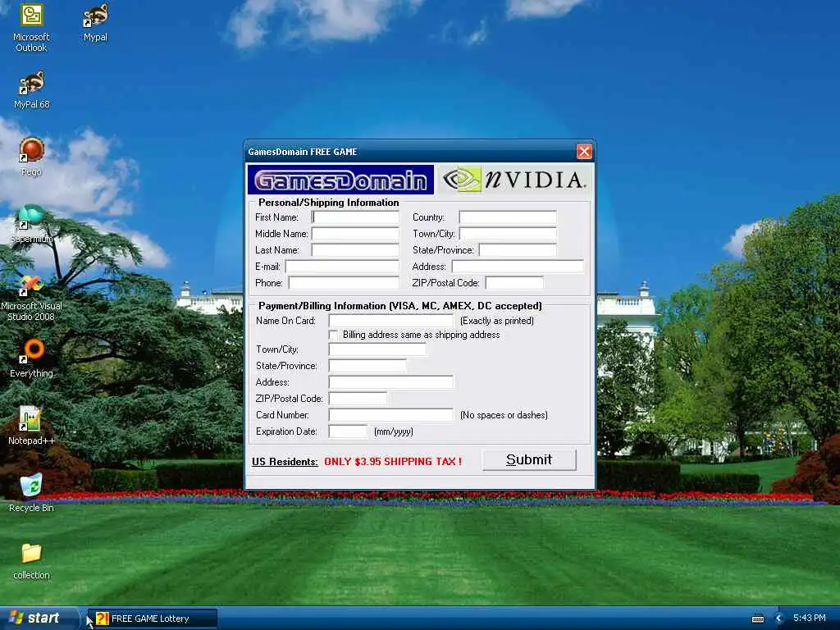
Task: Open the Everything search desktop icon
Action: pyautogui.click(x=32, y=358)
